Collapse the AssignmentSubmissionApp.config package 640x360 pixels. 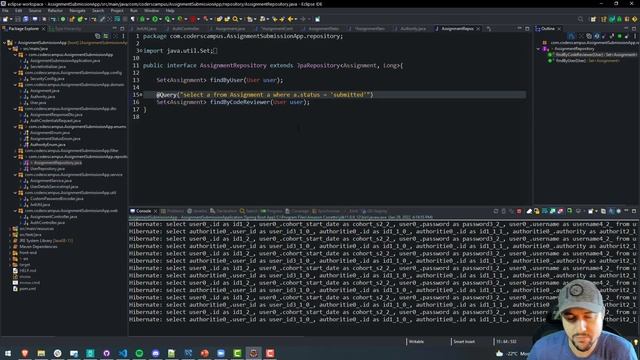coord(16,73)
